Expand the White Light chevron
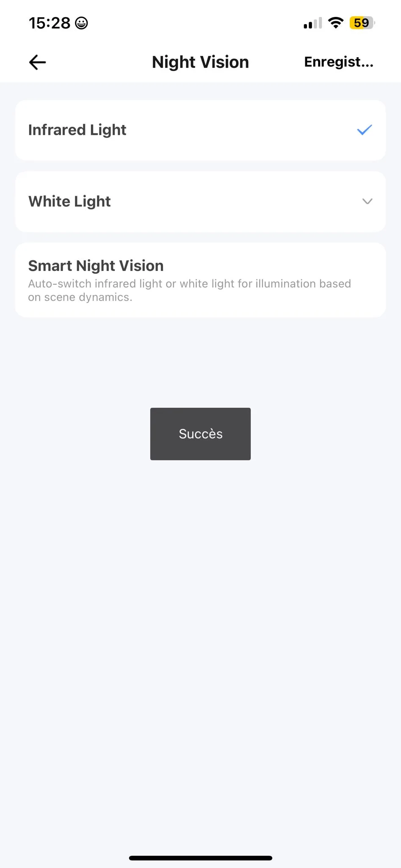This screenshot has width=401, height=868. coord(367,201)
